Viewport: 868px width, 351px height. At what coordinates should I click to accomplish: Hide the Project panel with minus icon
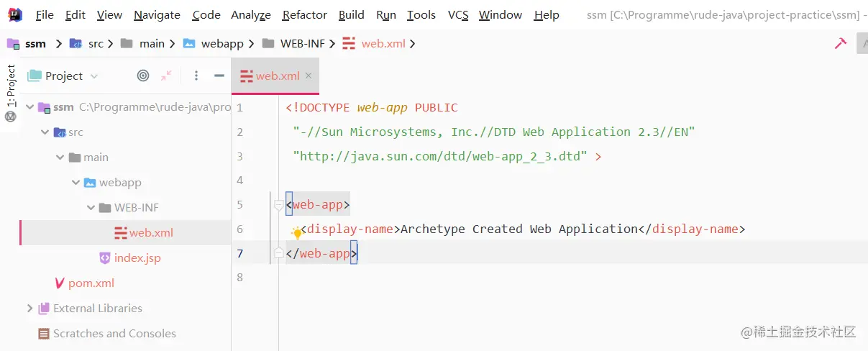219,76
